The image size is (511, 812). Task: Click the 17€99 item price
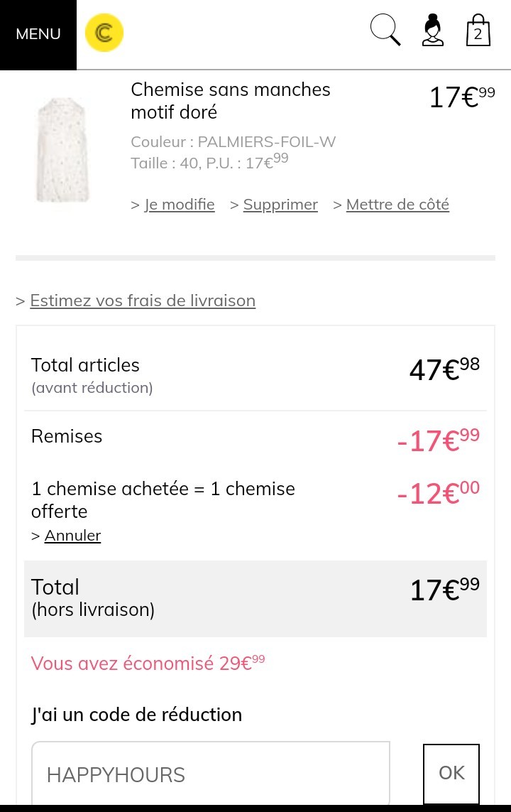click(x=461, y=97)
